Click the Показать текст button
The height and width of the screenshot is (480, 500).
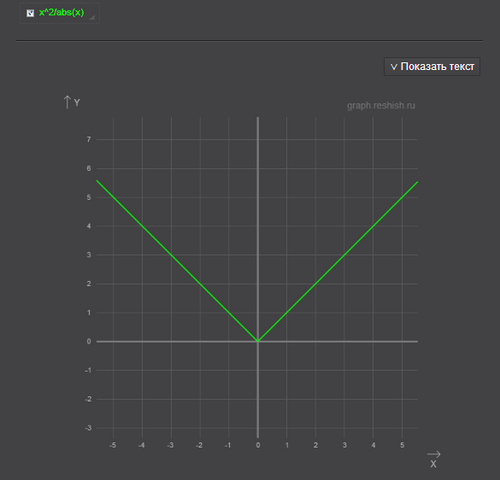pos(432,67)
